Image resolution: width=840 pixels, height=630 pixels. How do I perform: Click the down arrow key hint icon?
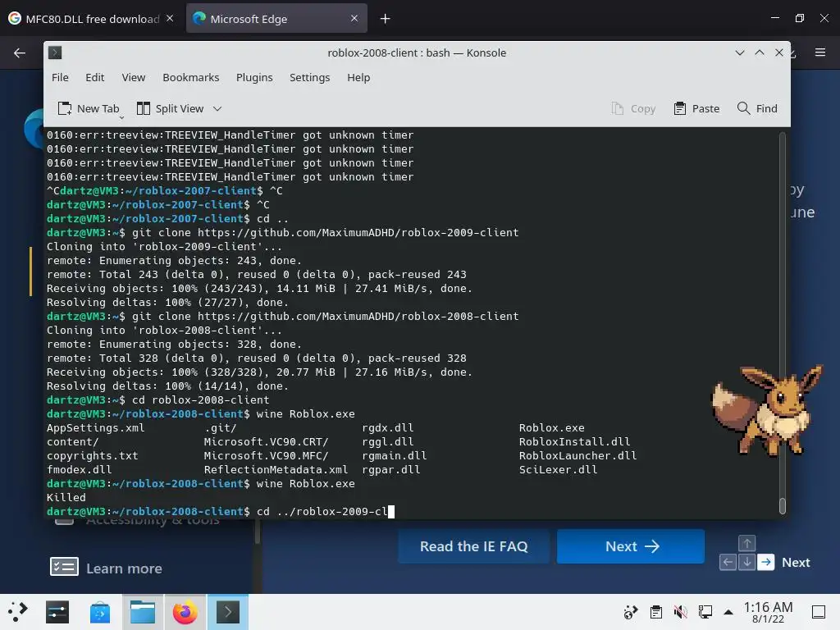pos(746,563)
